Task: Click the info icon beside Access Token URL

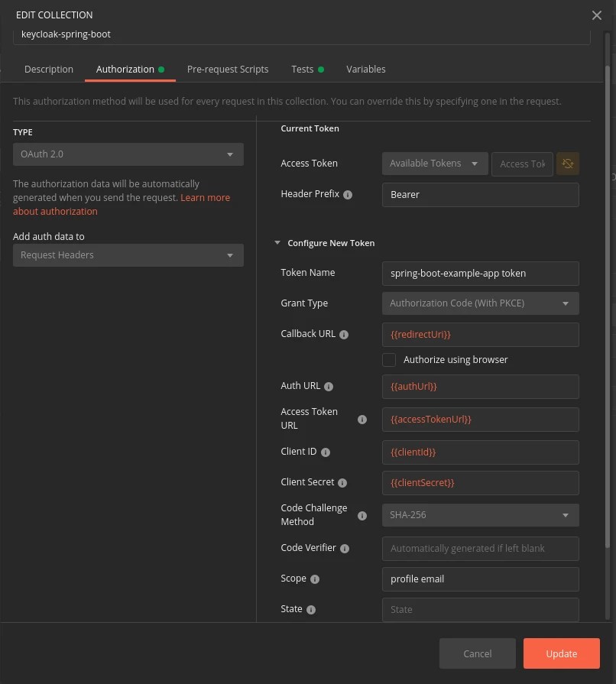Action: click(x=362, y=419)
